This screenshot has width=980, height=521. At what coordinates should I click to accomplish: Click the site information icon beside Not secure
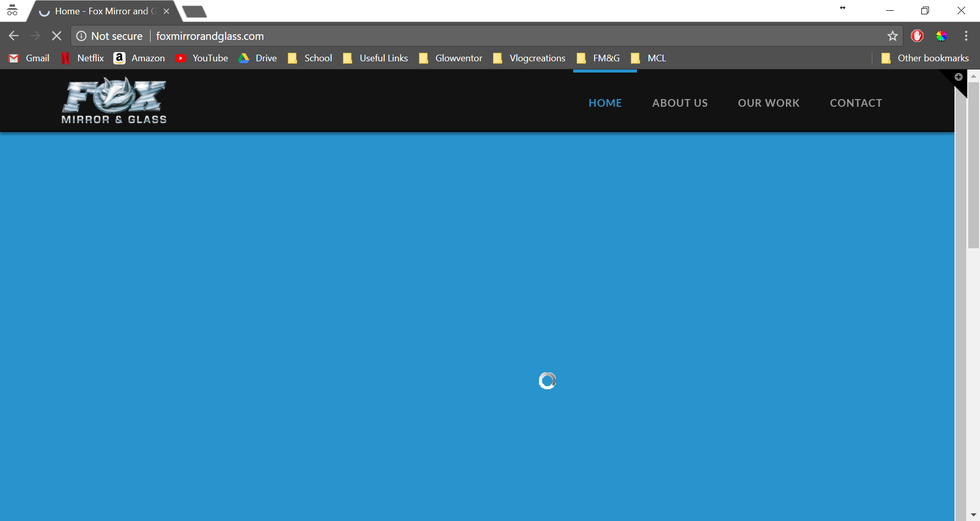81,36
